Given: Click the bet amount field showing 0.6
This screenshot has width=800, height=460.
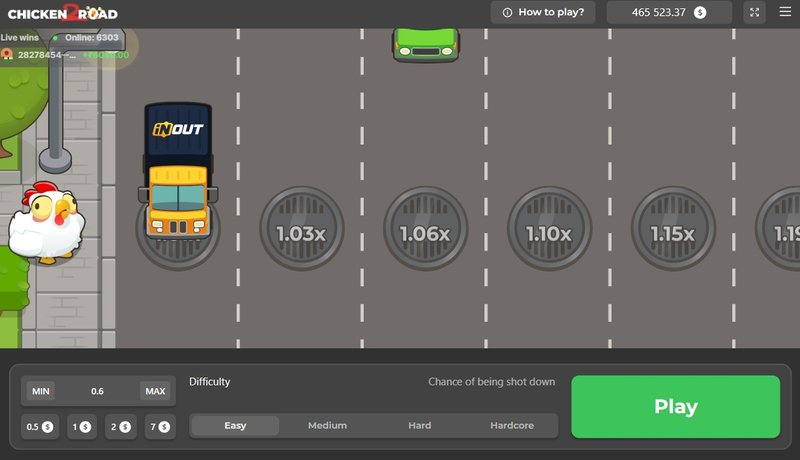Looking at the screenshot, I should point(97,391).
